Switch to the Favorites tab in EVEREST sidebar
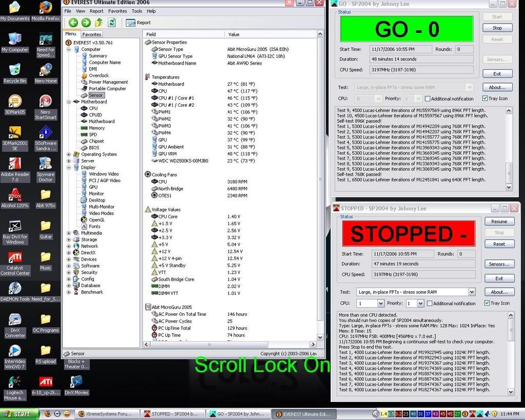 pos(92,34)
